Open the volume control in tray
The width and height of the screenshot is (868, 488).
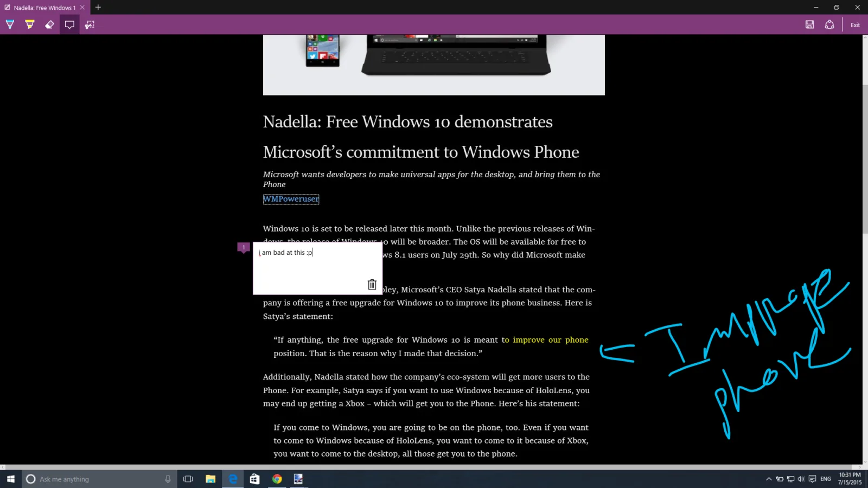(801, 479)
